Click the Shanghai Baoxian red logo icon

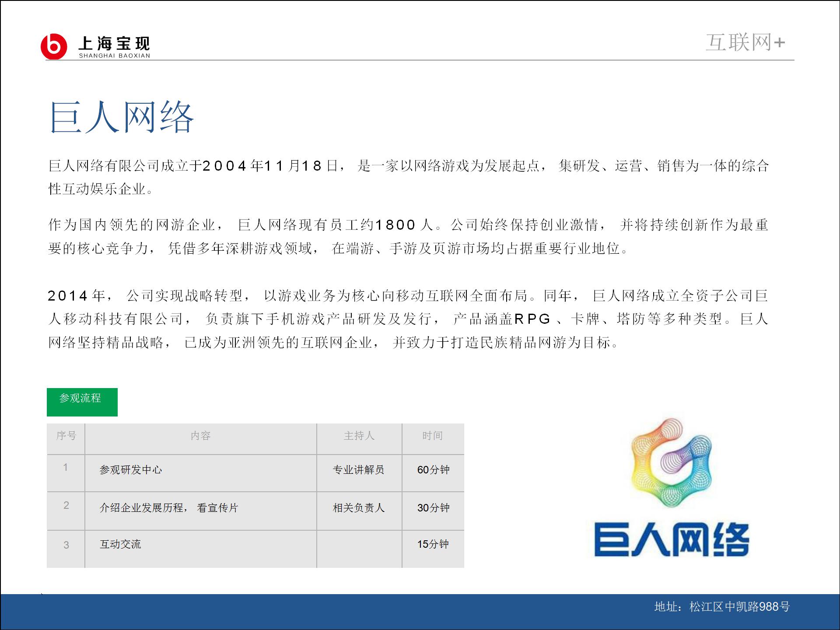coord(54,46)
